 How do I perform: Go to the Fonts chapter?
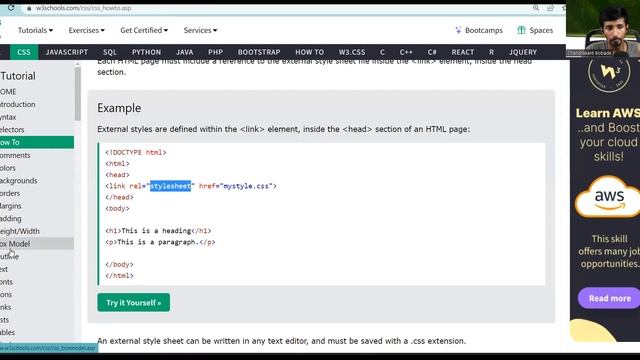click(x=37, y=282)
